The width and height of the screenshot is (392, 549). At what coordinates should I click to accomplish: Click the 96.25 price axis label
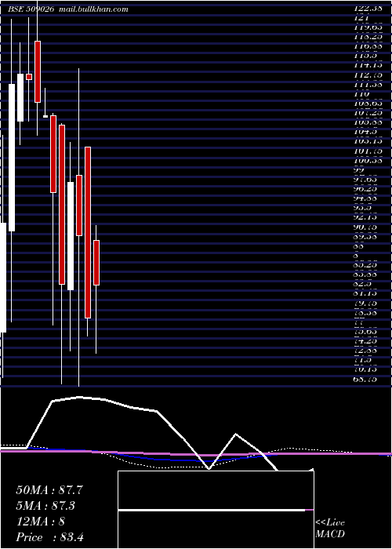coord(365,189)
